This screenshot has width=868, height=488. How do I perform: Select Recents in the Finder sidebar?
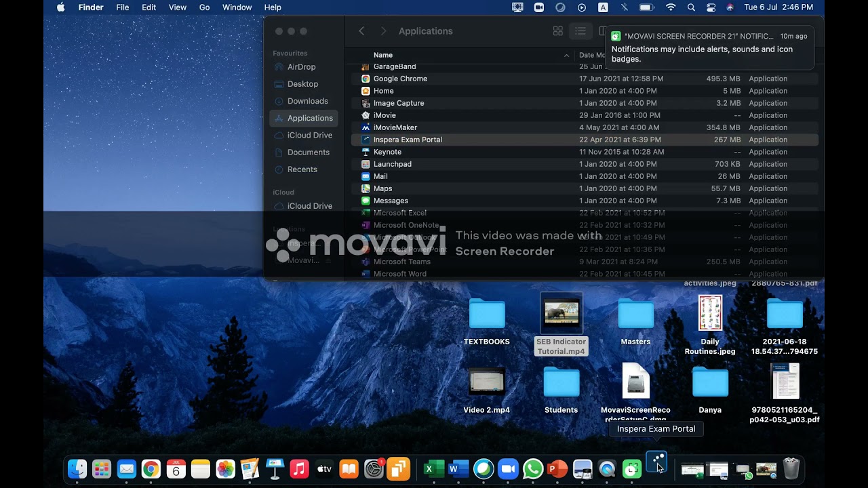click(x=301, y=169)
